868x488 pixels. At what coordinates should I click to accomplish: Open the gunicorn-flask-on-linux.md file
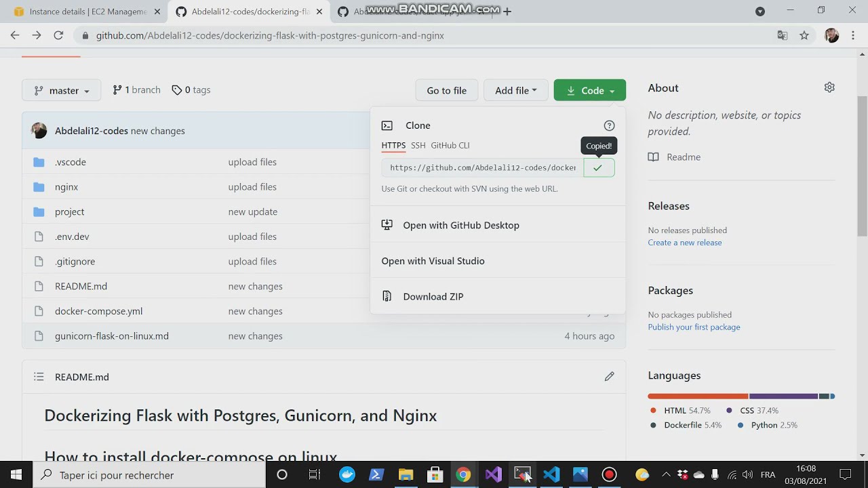click(112, 336)
